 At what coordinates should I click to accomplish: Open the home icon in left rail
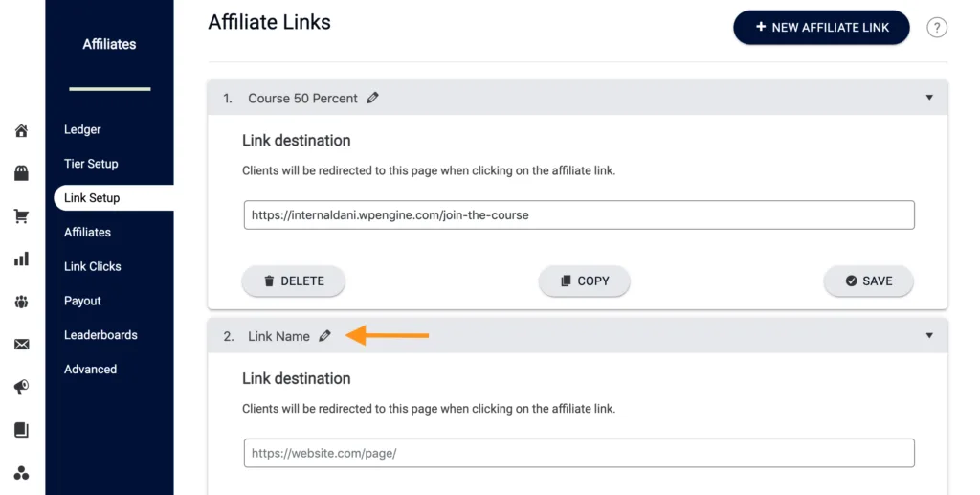[x=21, y=130]
